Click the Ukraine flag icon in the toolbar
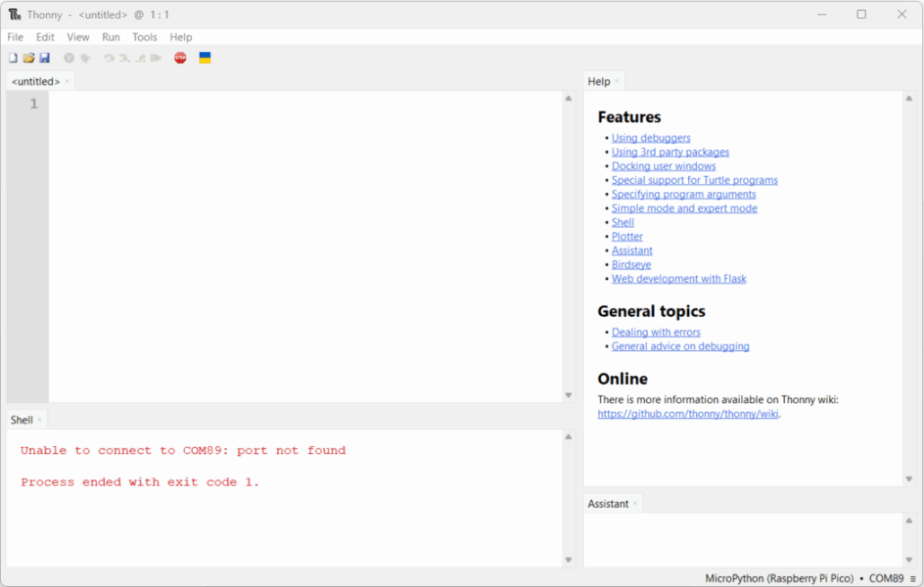The image size is (924, 587). coord(205,57)
